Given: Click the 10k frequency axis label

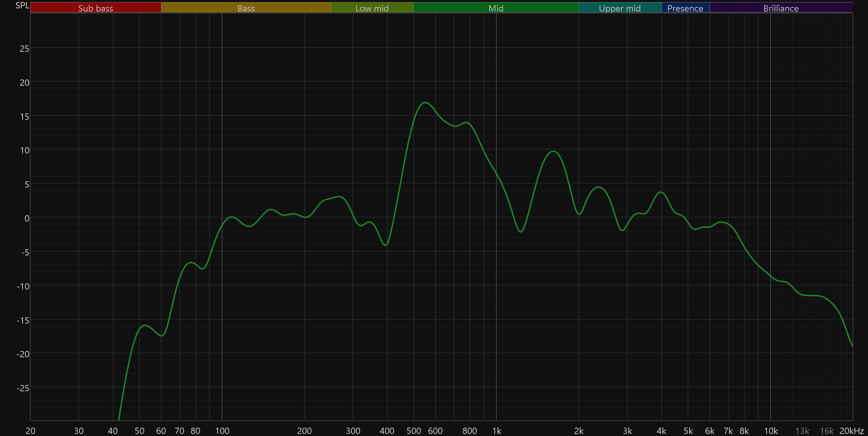Looking at the screenshot, I should coord(771,431).
